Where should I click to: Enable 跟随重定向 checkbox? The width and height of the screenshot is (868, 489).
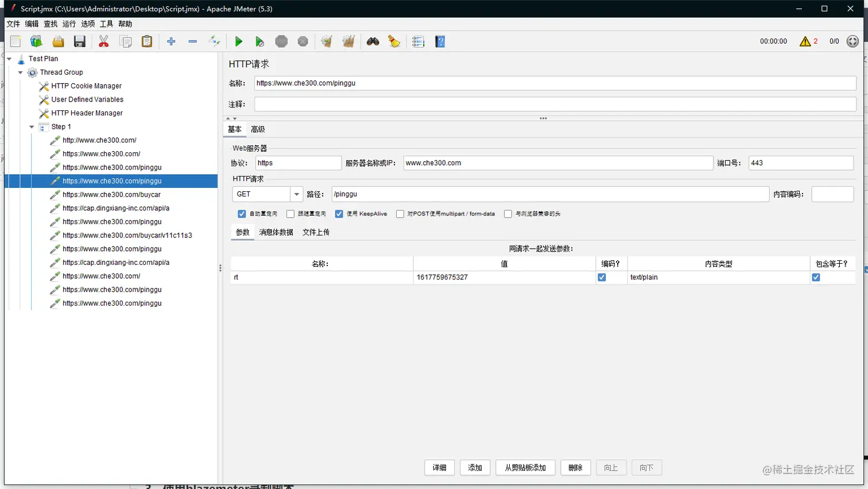coord(290,214)
